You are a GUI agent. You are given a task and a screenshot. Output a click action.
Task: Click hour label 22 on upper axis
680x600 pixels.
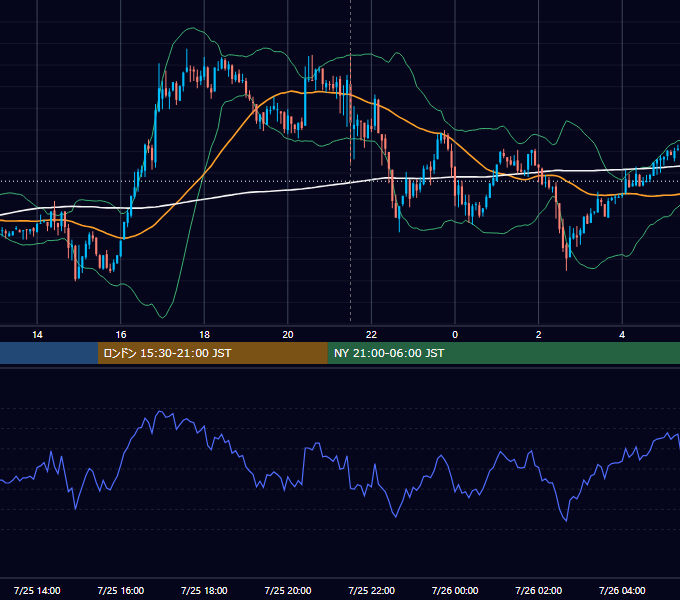(x=371, y=335)
